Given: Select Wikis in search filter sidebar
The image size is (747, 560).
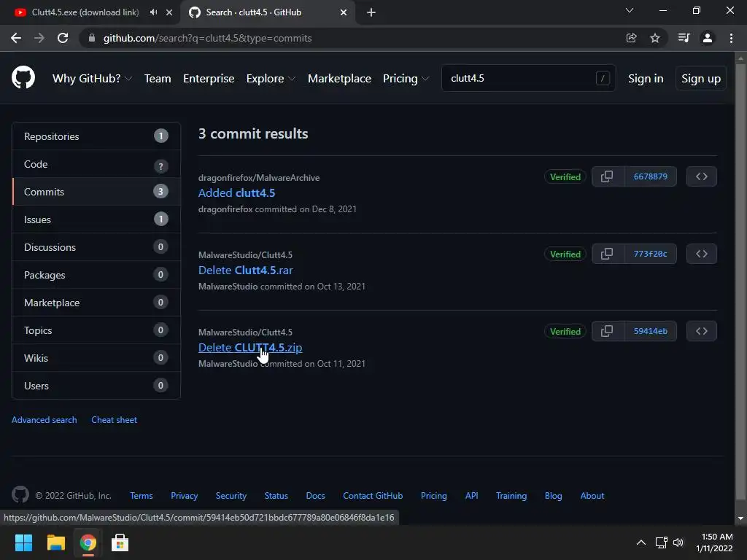Looking at the screenshot, I should point(96,357).
